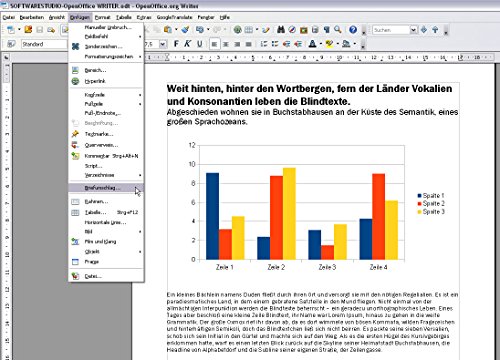
Task: Toggle bulleted list
Action: click(275, 44)
